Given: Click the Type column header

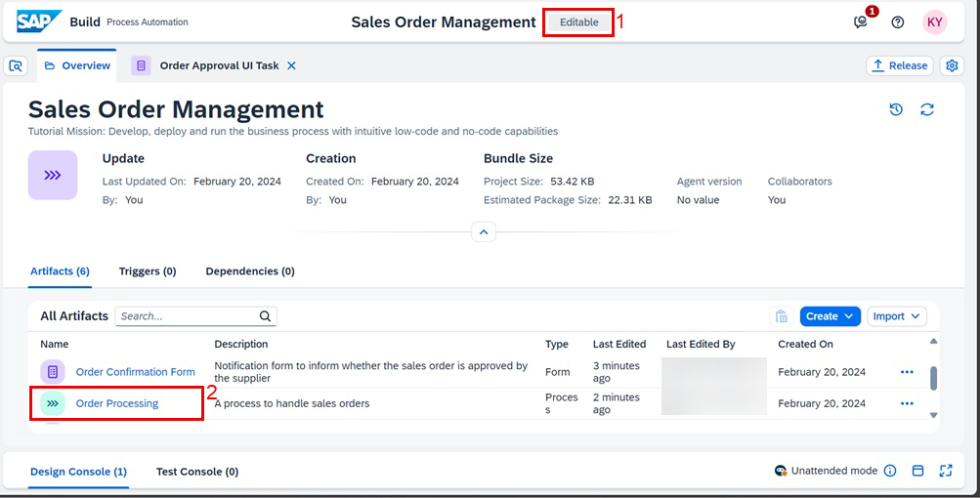Looking at the screenshot, I should click(556, 345).
